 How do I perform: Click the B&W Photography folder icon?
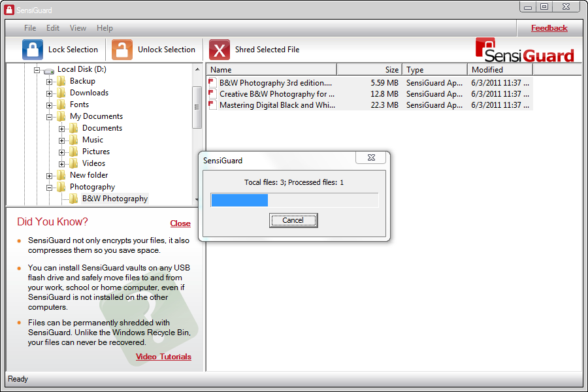coord(73,199)
